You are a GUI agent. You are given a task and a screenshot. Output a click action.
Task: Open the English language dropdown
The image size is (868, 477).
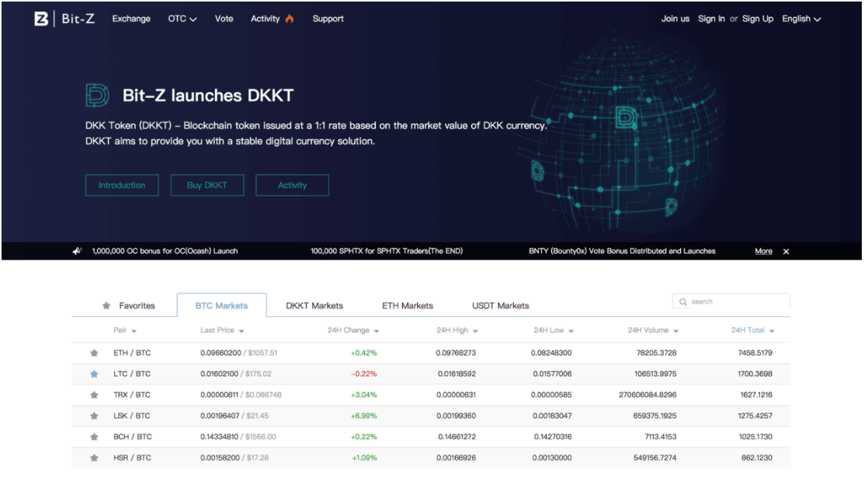(801, 19)
